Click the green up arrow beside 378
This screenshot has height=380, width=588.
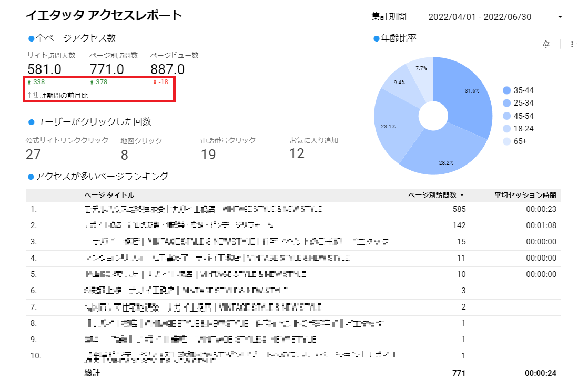pyautogui.click(x=92, y=82)
